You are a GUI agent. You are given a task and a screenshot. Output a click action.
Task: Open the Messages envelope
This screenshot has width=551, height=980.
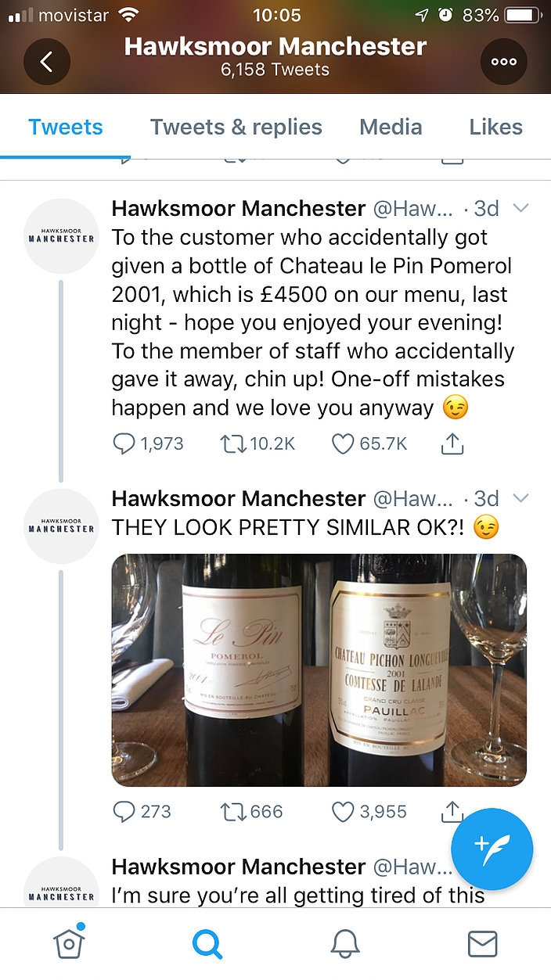[x=482, y=944]
